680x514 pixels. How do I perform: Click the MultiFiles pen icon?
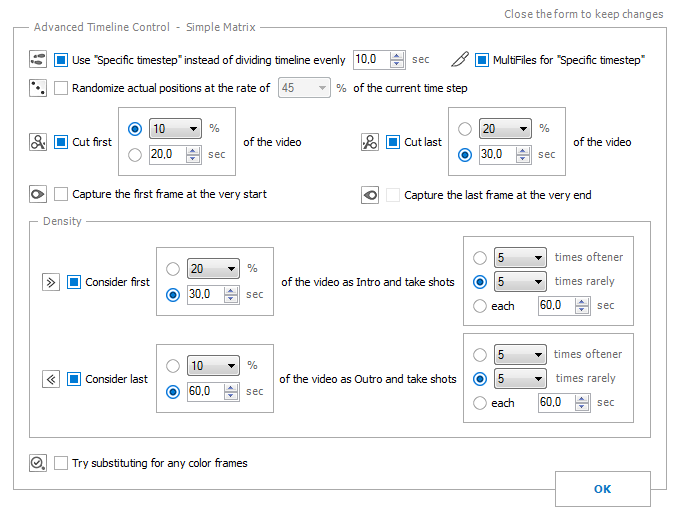tap(460, 59)
